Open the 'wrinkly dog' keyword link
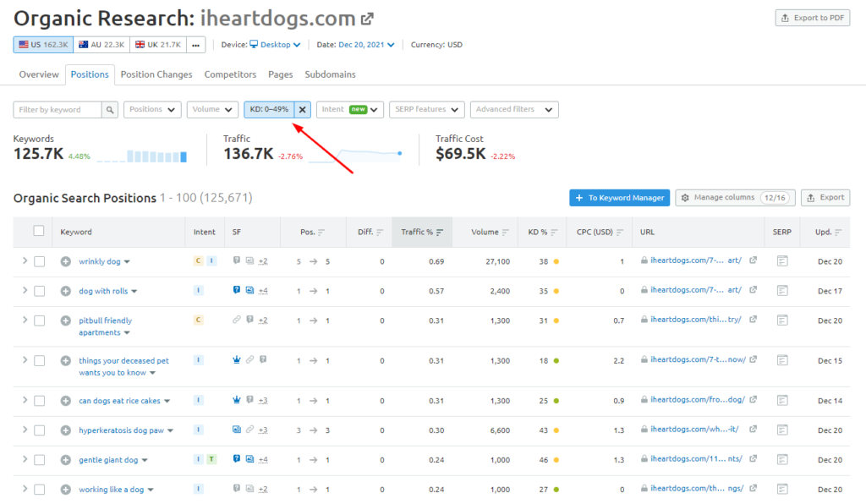The width and height of the screenshot is (866, 504). 100,261
